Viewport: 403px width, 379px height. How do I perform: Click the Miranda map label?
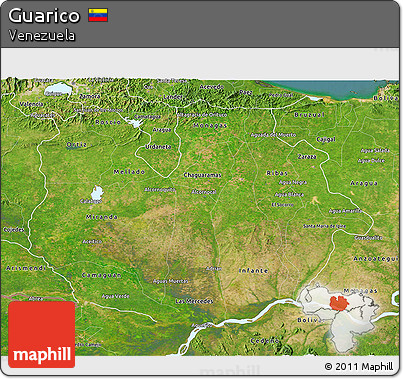point(102,217)
